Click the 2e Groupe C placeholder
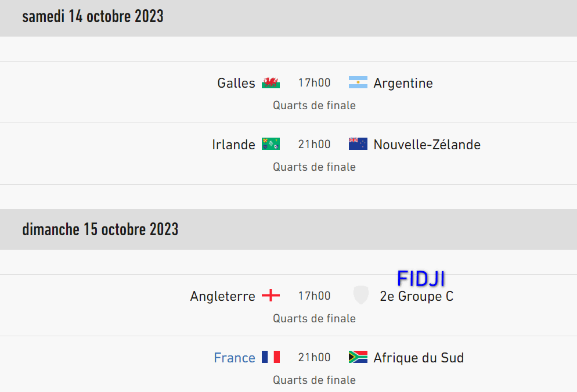 point(416,296)
